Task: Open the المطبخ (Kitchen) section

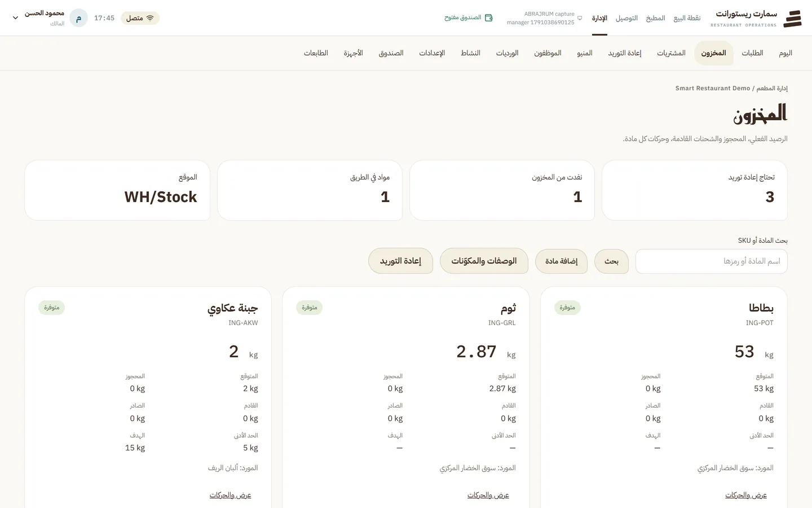Action: [x=655, y=18]
